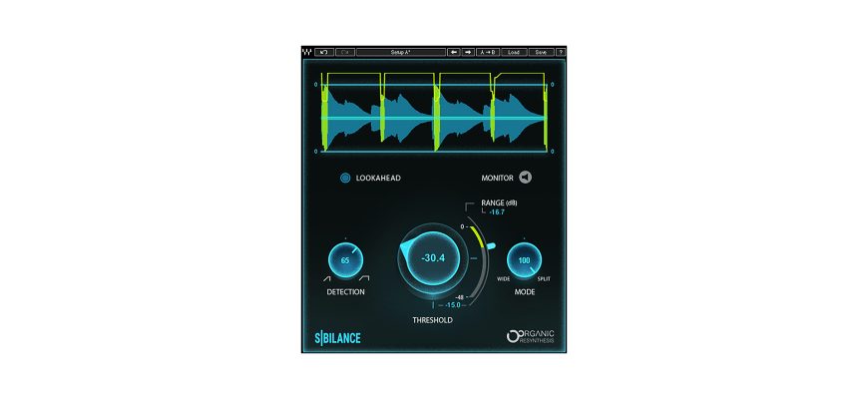The width and height of the screenshot is (868, 399).
Task: Open the Setup A preset menu
Action: 402,52
